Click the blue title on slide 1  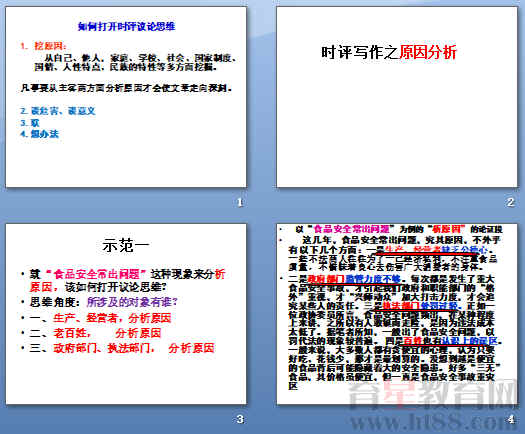127,26
